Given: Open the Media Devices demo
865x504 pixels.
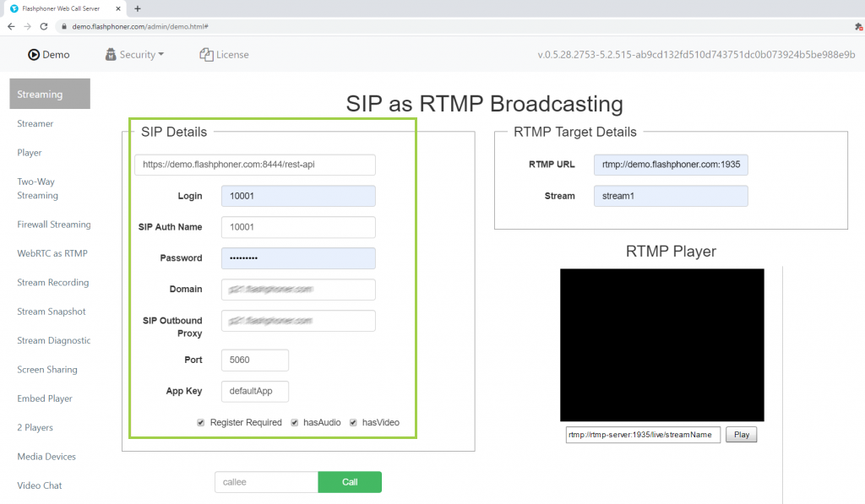Looking at the screenshot, I should coord(46,457).
